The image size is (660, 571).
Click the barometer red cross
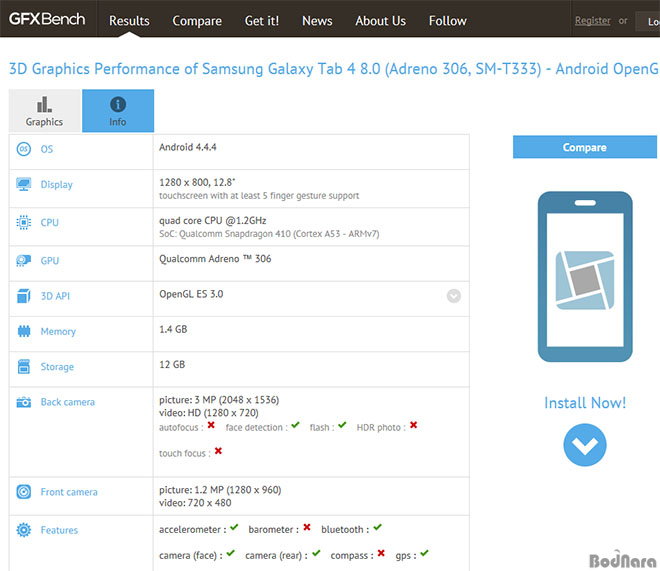pos(307,527)
